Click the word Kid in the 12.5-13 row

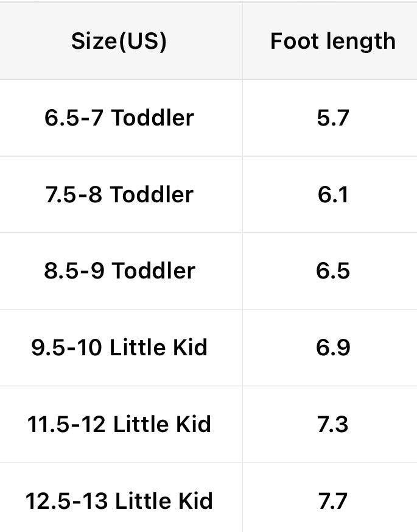point(195,501)
